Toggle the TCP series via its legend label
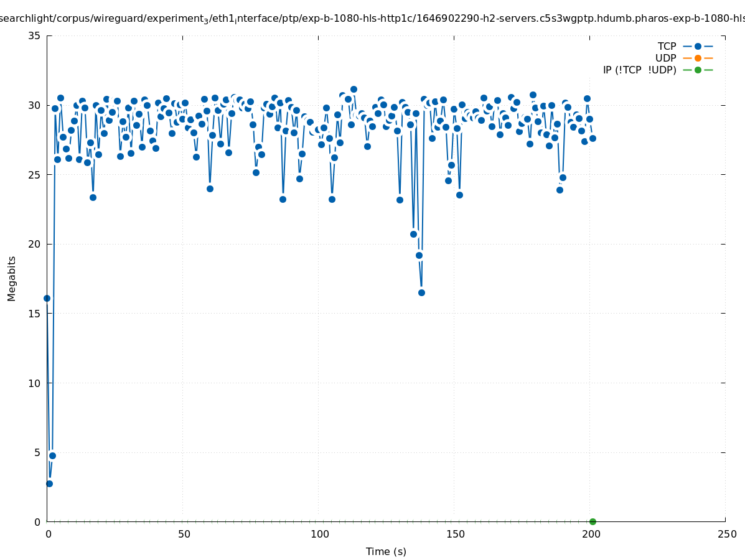 667,46
